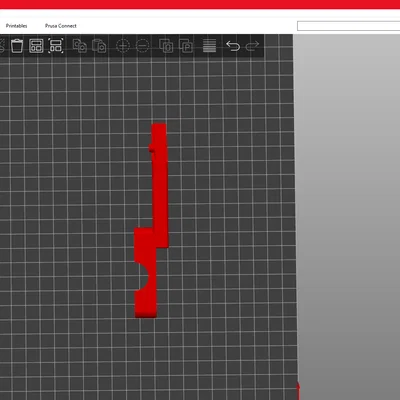The image size is (400, 400).
Task: Open the Variable layer height tool
Action: pos(209,46)
